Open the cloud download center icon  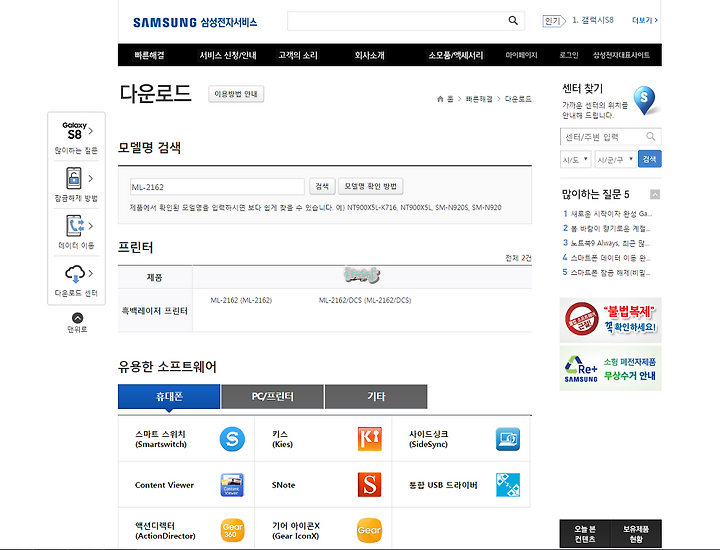tap(75, 273)
